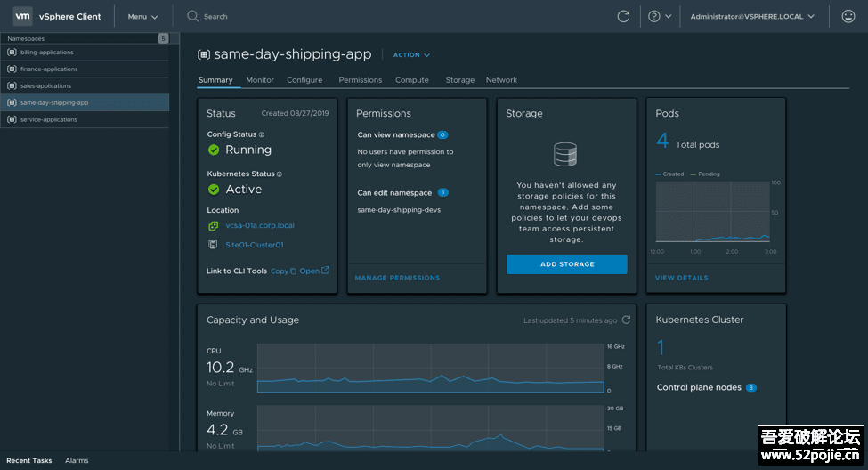Select service-applications namespace in sidebar

(x=49, y=119)
